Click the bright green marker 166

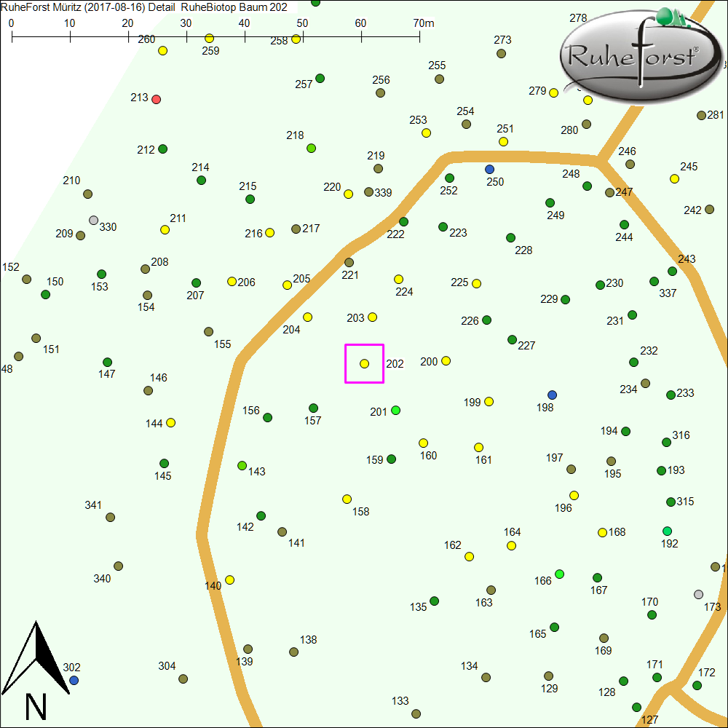[559, 574]
